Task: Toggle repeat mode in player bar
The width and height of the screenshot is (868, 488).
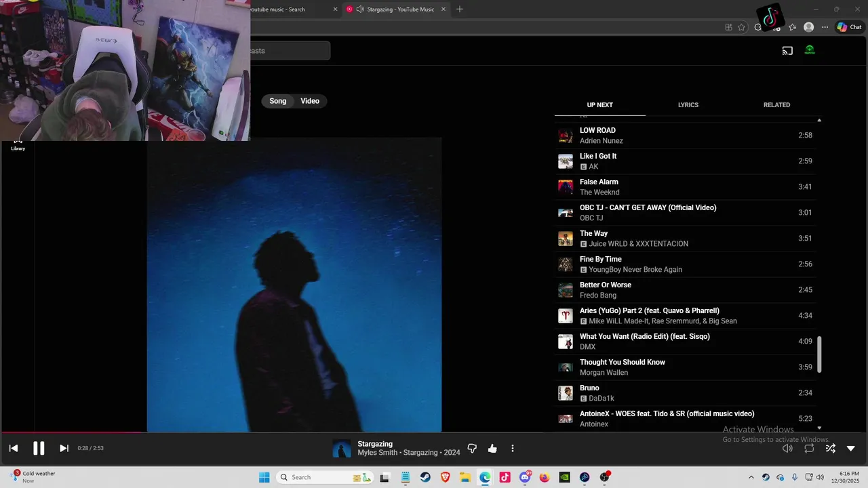Action: pyautogui.click(x=809, y=448)
